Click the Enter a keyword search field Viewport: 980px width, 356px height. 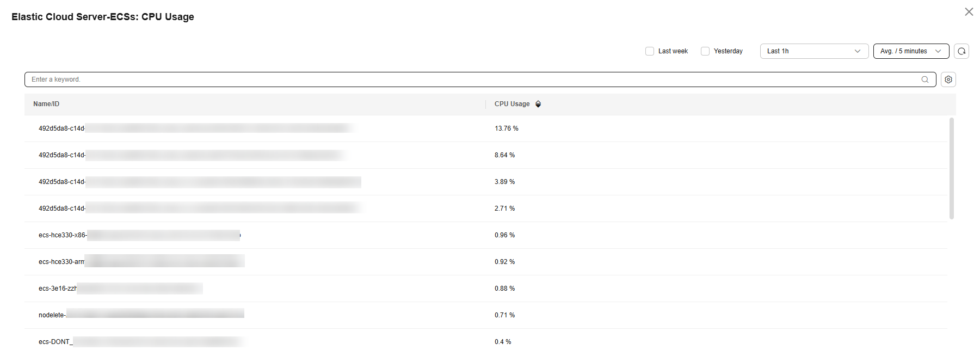coord(468,79)
